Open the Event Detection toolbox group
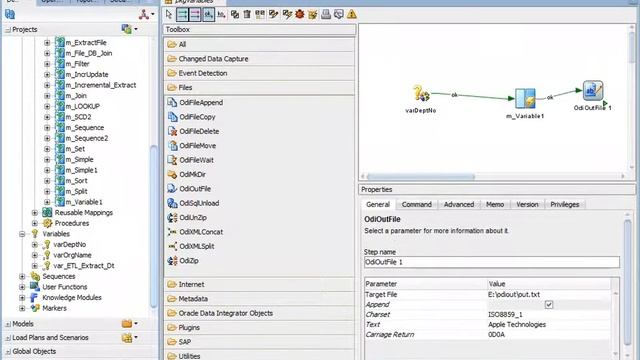This screenshot has height=360, width=640. click(260, 73)
